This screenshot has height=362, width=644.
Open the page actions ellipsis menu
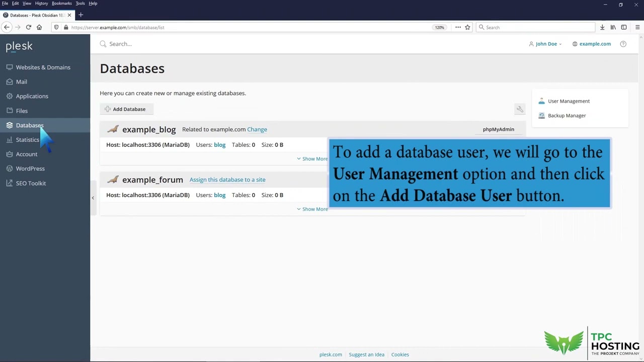point(458,27)
